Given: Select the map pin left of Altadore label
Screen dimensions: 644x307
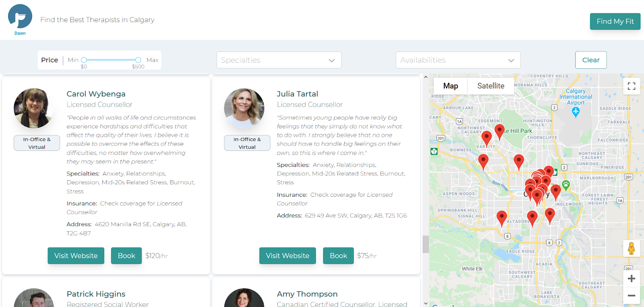Looking at the screenshot, I should click(x=502, y=218).
